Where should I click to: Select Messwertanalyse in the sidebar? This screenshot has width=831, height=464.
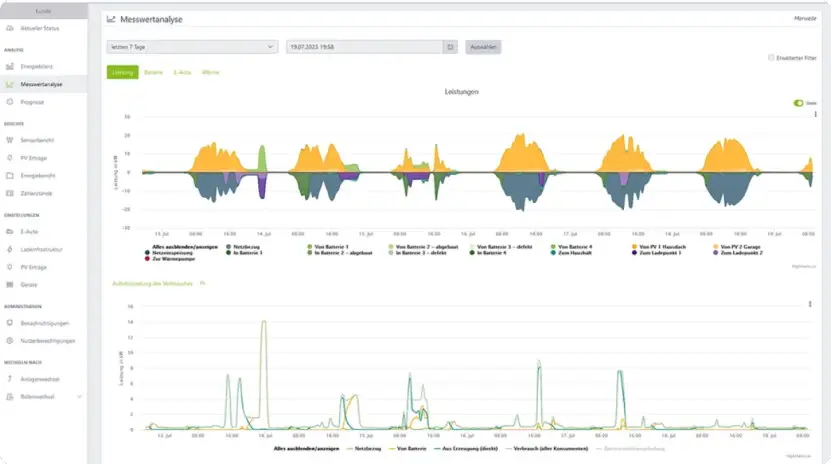click(x=41, y=84)
